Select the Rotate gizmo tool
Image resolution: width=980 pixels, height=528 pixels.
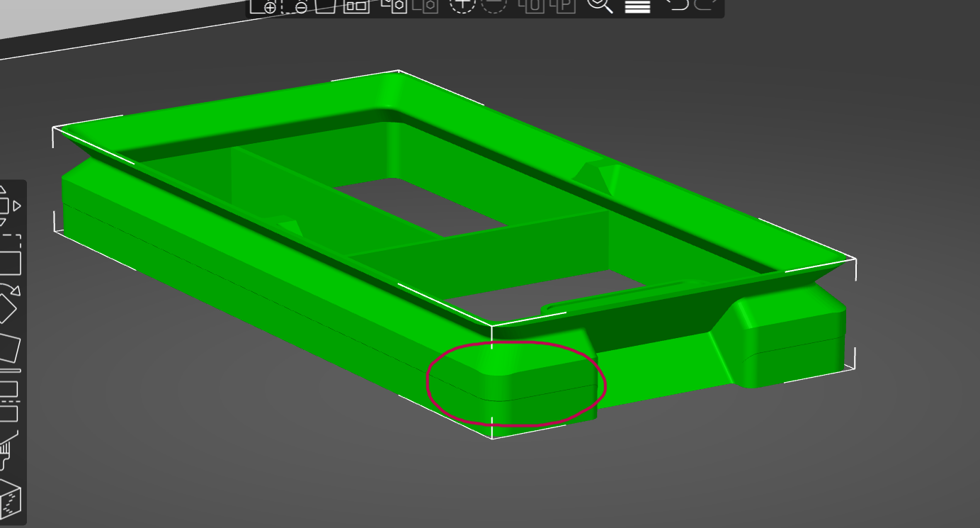click(x=8, y=303)
